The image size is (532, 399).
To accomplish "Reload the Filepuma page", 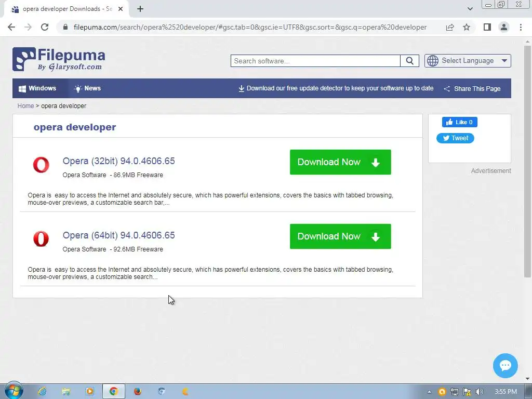I will pos(45,27).
